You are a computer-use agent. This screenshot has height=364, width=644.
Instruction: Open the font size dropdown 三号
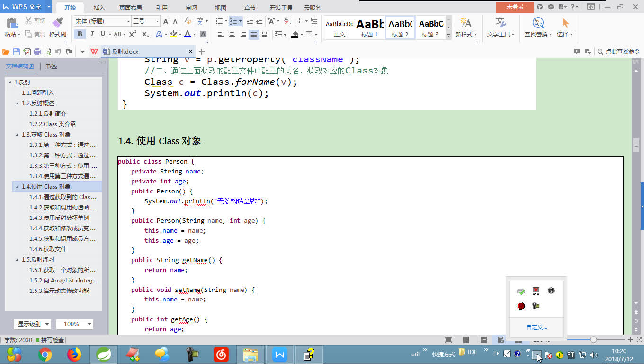point(158,21)
